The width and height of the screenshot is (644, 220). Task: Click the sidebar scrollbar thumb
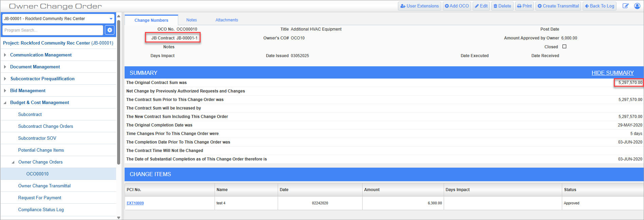click(118, 92)
